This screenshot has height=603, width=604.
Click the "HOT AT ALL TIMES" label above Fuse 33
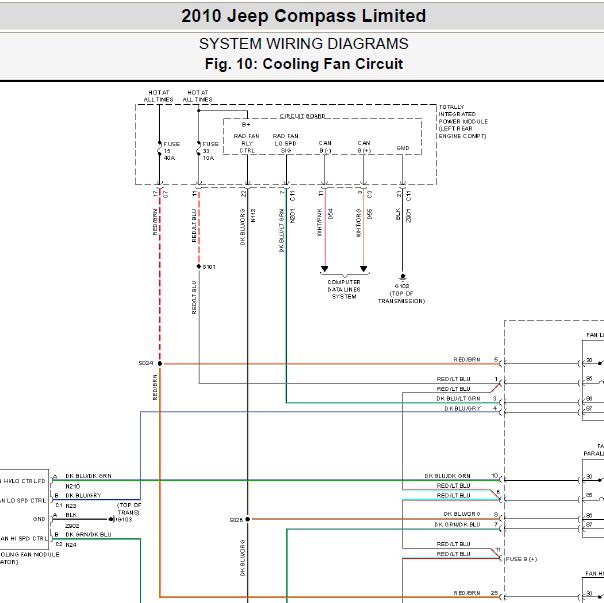click(x=198, y=96)
